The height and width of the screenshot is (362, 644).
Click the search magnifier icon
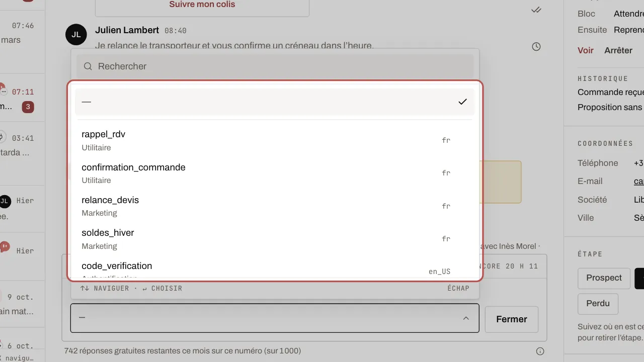tap(88, 66)
